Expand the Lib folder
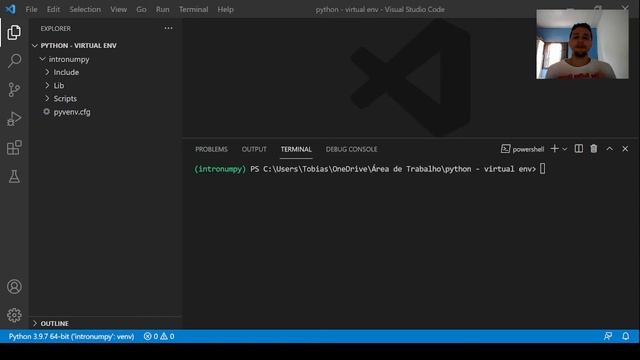 (47, 85)
